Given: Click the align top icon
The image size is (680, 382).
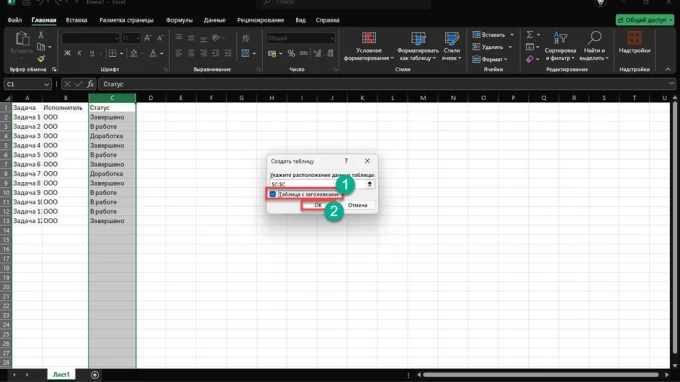Looking at the screenshot, I should tap(179, 38).
